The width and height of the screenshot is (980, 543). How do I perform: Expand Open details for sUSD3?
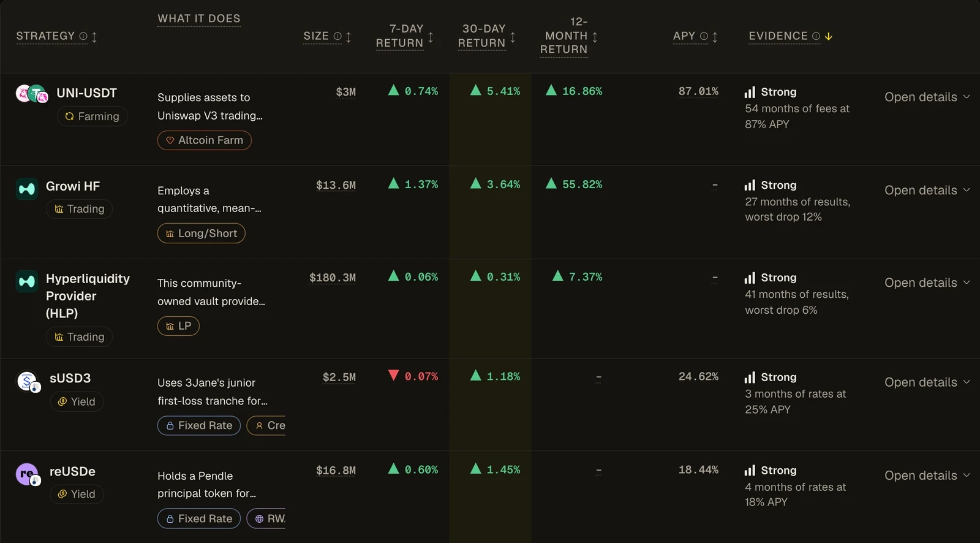(927, 382)
